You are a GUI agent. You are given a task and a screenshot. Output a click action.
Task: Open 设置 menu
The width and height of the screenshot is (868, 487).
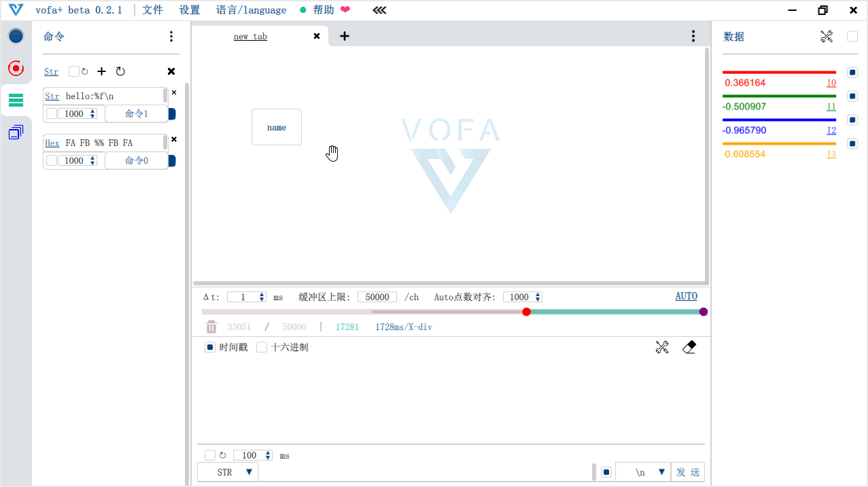tap(190, 10)
